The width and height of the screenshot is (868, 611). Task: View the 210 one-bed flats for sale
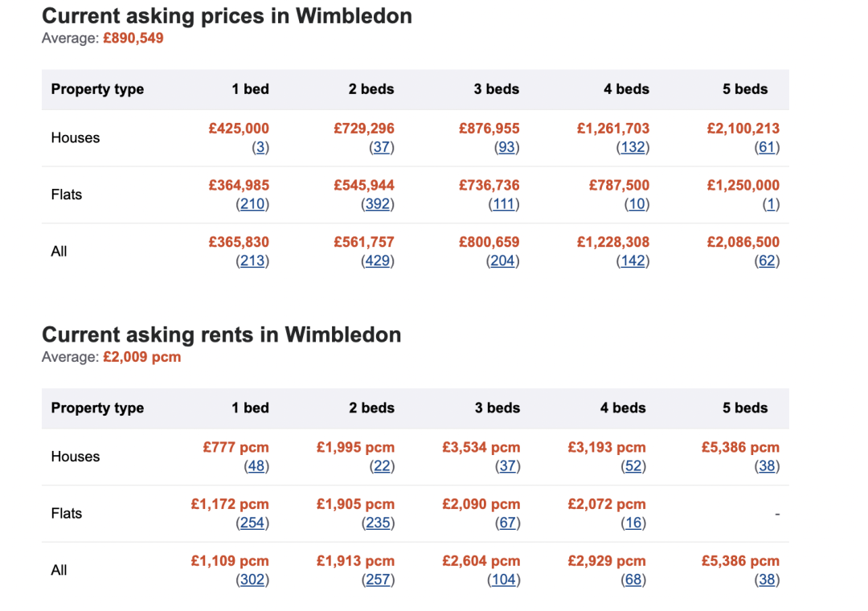coord(252,204)
